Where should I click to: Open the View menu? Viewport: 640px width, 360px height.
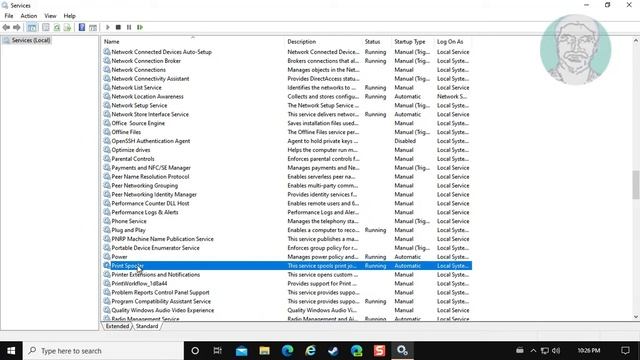(x=50, y=16)
